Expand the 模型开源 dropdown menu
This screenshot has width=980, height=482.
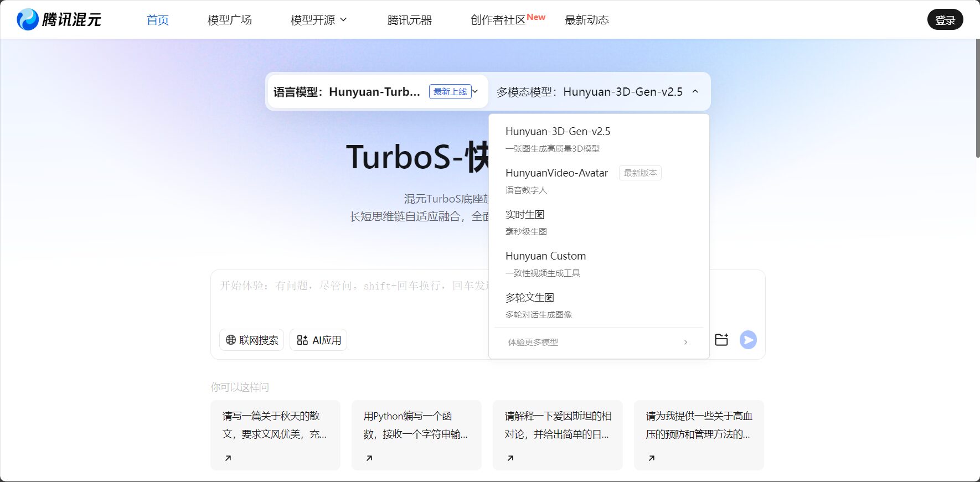319,20
